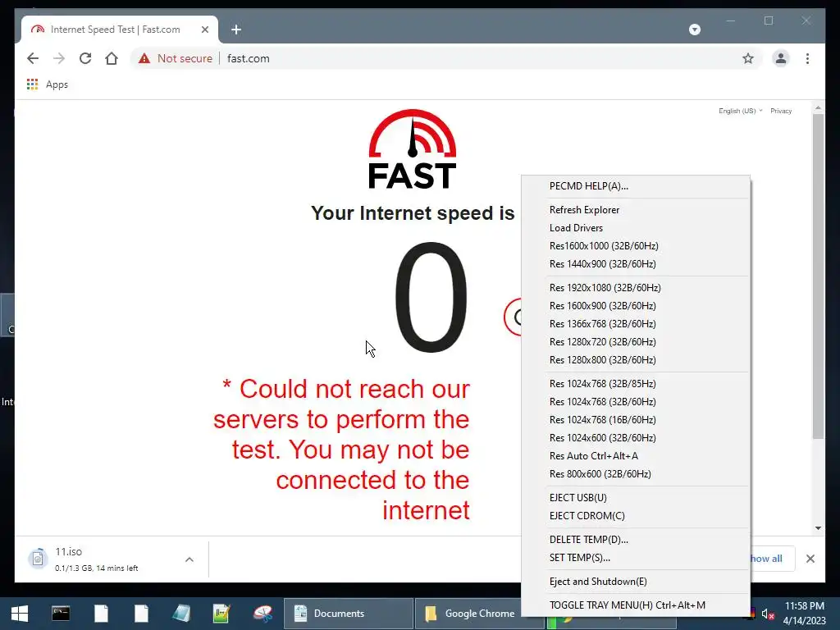
Task: Select PECMD HELP(A)... from the menu
Action: coord(636,186)
